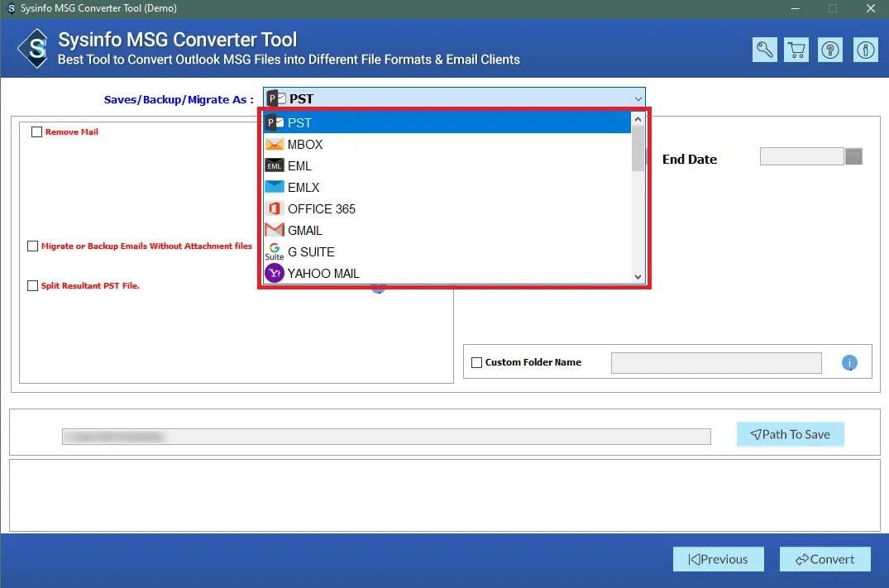Toggle Migrate or Backup Emails Without Attachment
889x588 pixels.
click(x=33, y=246)
